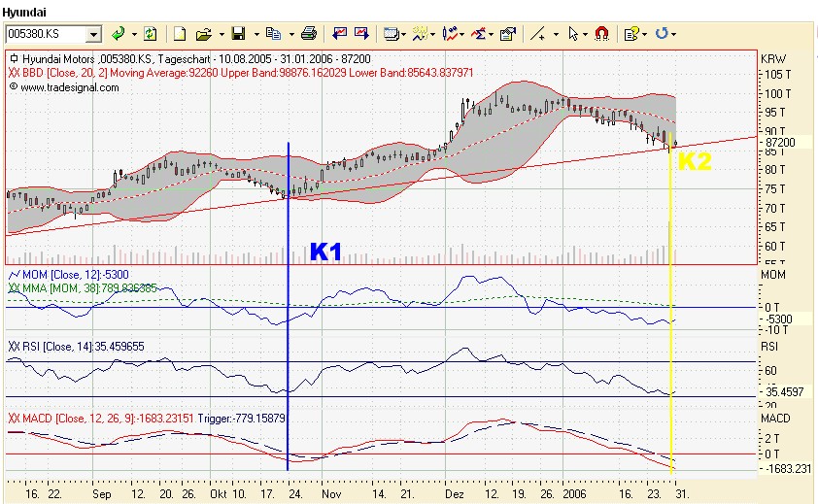The width and height of the screenshot is (818, 504).
Task: Click the KRW currency axis label
Action: click(x=773, y=59)
